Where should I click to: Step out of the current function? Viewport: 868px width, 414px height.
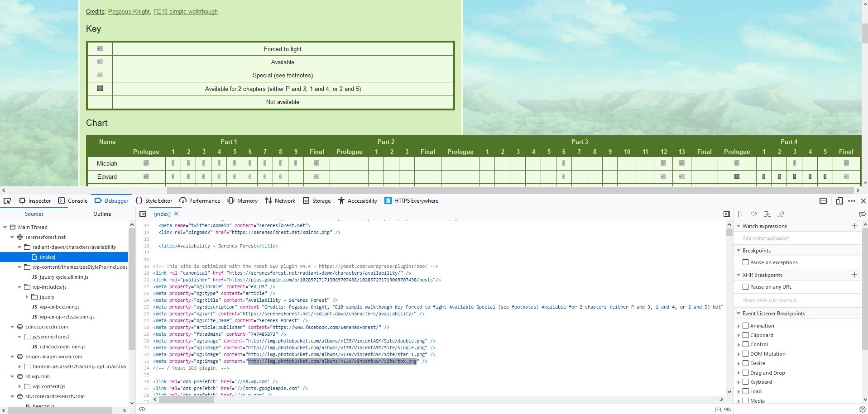(781, 214)
